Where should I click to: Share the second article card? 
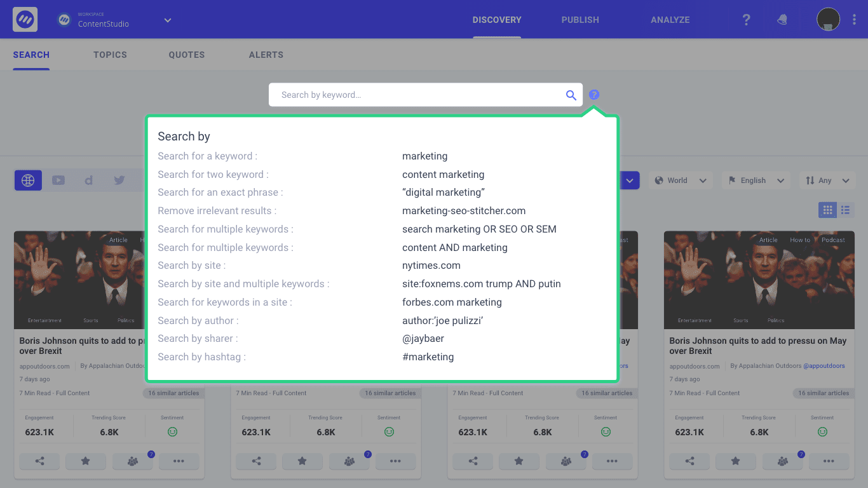pos(256,461)
